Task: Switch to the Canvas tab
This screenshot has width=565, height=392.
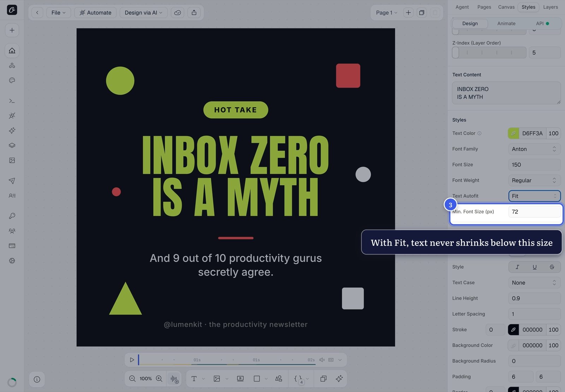Action: click(x=506, y=7)
